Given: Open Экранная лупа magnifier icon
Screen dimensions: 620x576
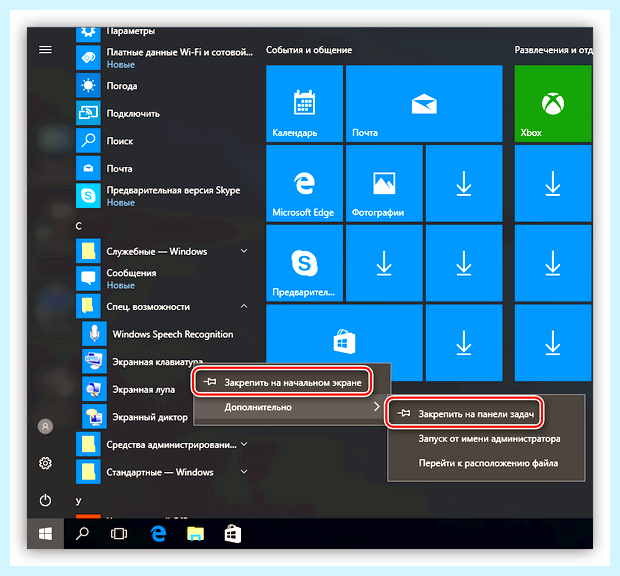Looking at the screenshot, I should [94, 389].
